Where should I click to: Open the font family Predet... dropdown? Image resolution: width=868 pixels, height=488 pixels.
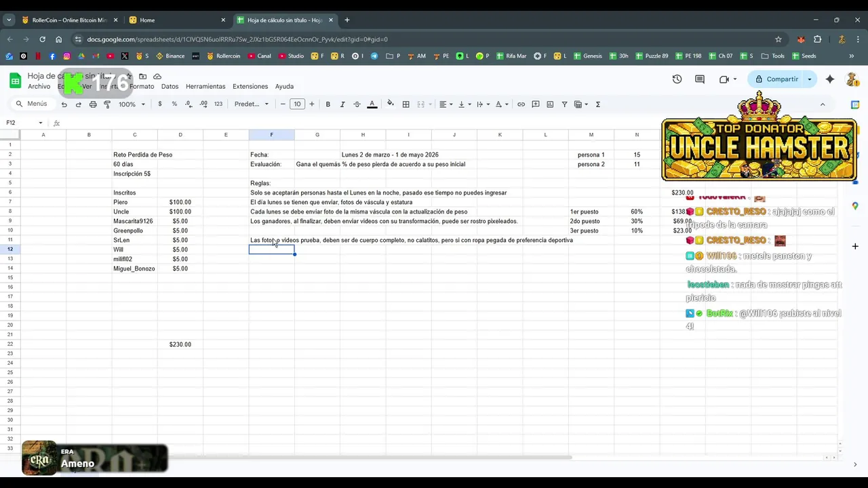252,104
